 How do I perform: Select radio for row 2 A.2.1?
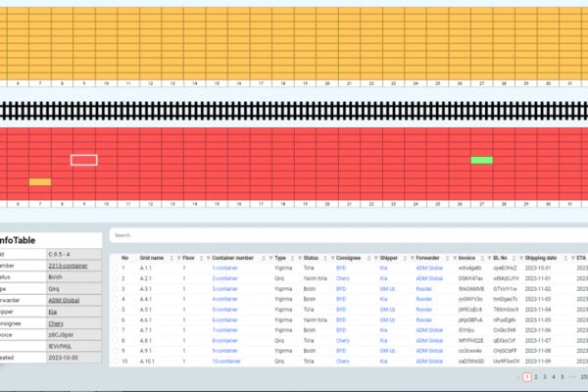pyautogui.click(x=115, y=278)
